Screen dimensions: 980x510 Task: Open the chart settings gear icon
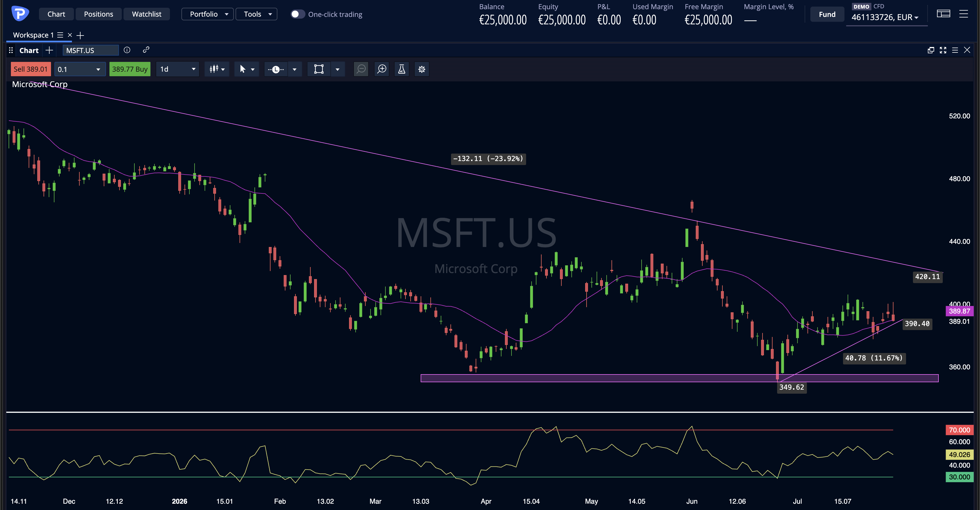422,69
